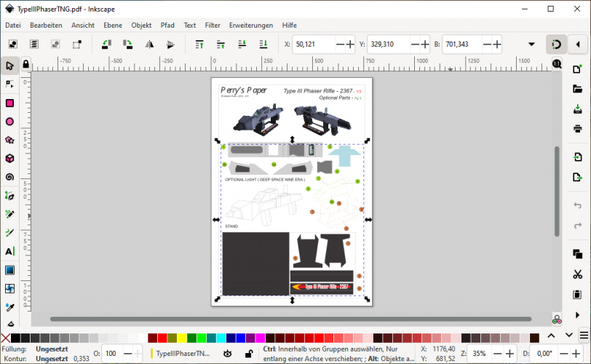Click Select All in All Layers icon
Screen dimensions: 591x364
(x=34, y=44)
